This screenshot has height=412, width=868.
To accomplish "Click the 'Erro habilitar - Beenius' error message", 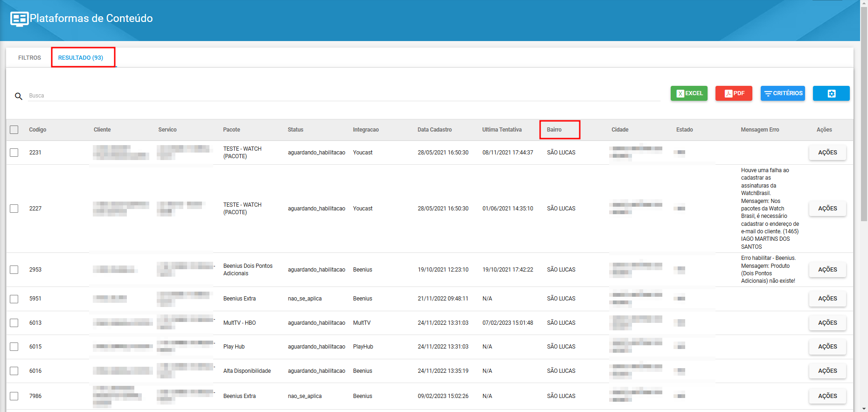I will coord(769,270).
